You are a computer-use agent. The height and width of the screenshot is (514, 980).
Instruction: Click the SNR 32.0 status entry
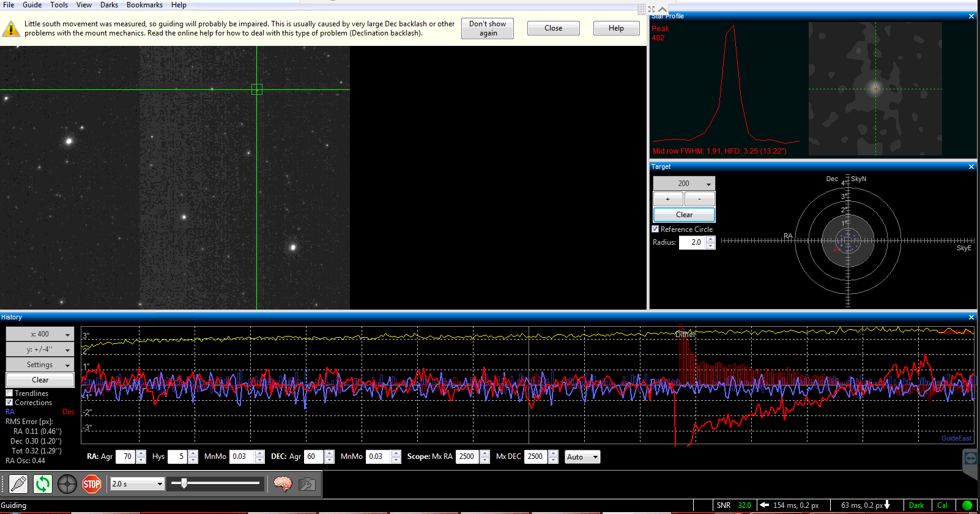pos(733,505)
